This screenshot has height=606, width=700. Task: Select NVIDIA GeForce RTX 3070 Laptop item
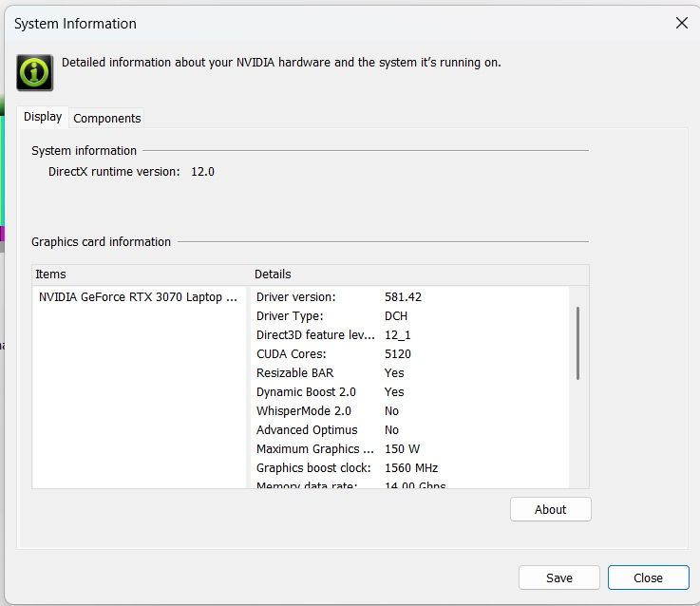coord(138,297)
